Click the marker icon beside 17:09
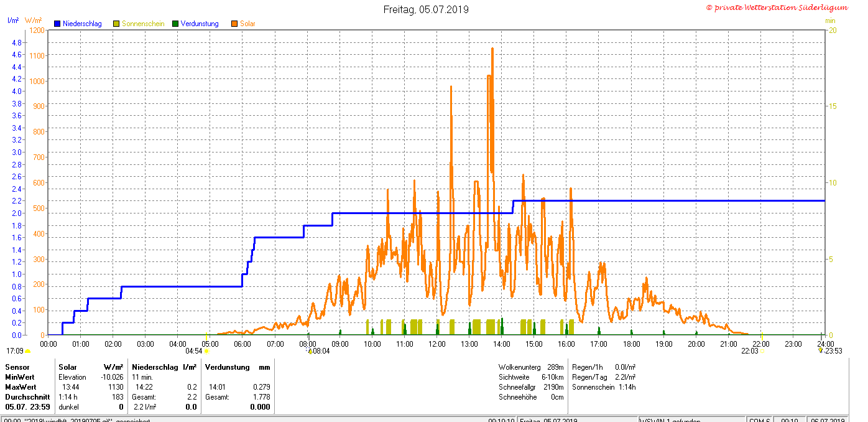This screenshot has height=422, width=868. [27, 351]
